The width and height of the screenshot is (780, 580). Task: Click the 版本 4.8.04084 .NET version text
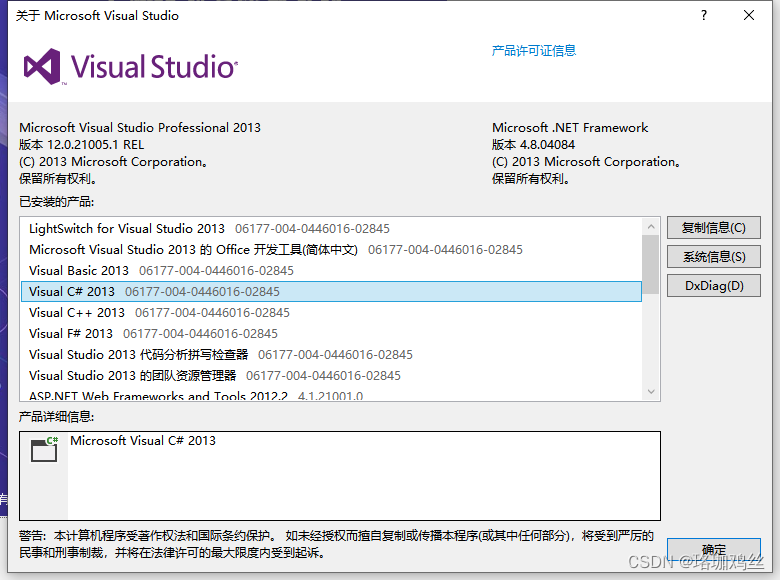533,145
